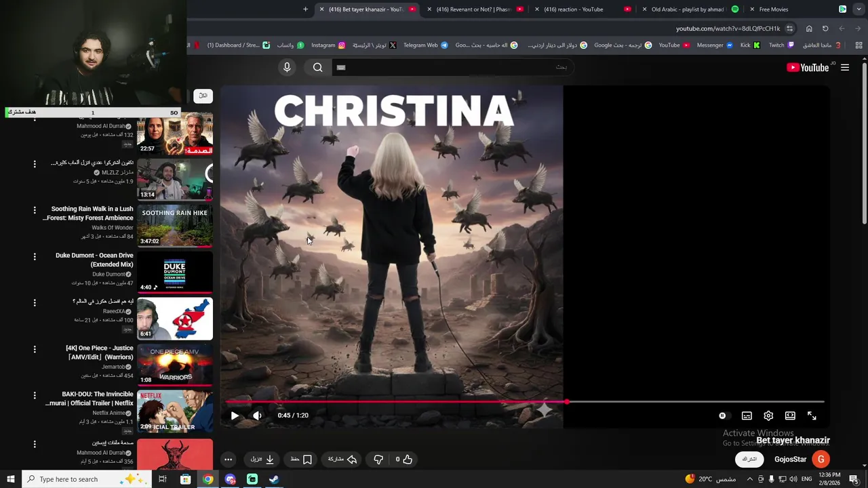Open the player settings gear menu
The image size is (868, 488).
pos(768,415)
